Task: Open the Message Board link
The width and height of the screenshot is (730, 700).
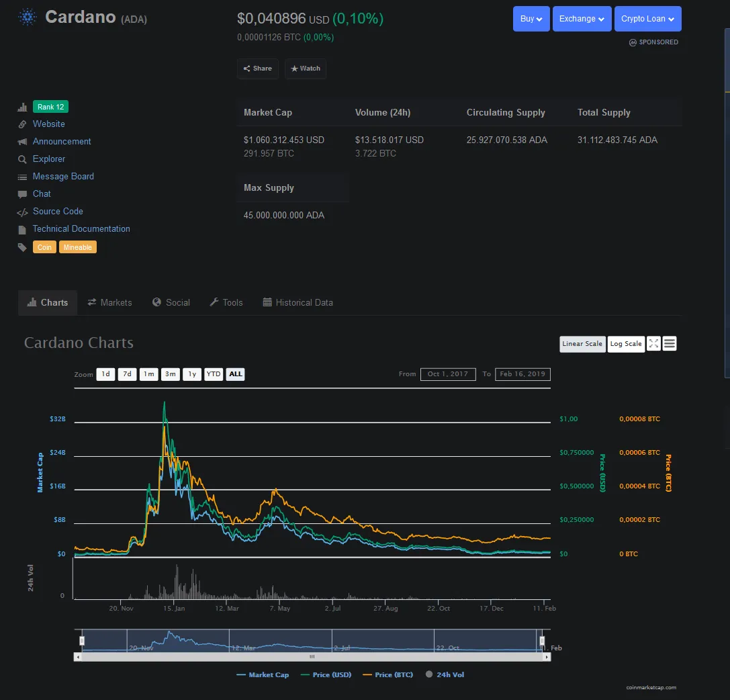Action: 63,177
